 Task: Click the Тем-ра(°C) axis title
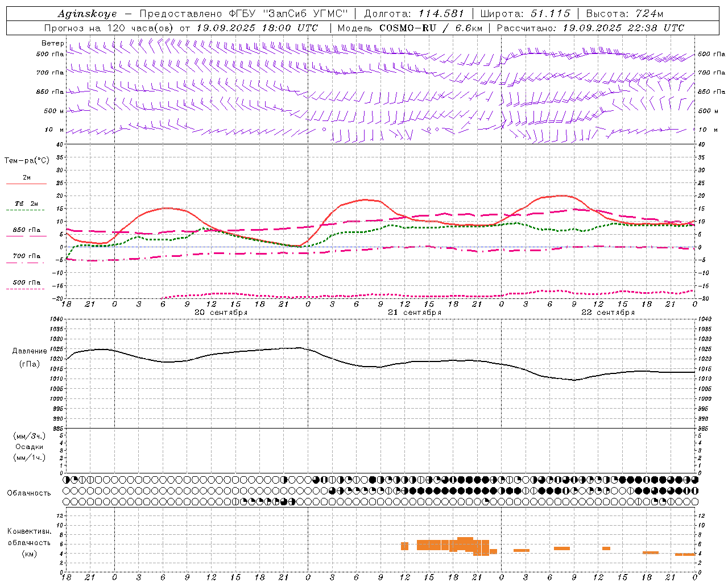27,161
